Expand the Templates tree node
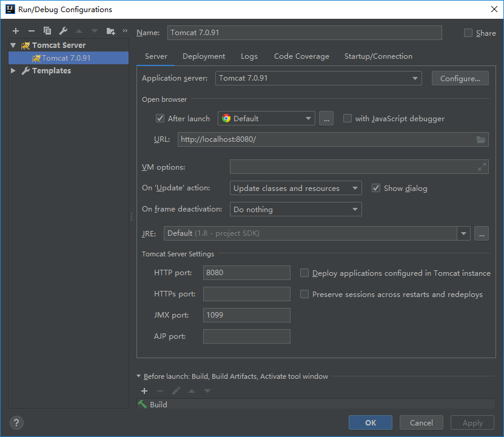504x437 pixels. point(13,70)
